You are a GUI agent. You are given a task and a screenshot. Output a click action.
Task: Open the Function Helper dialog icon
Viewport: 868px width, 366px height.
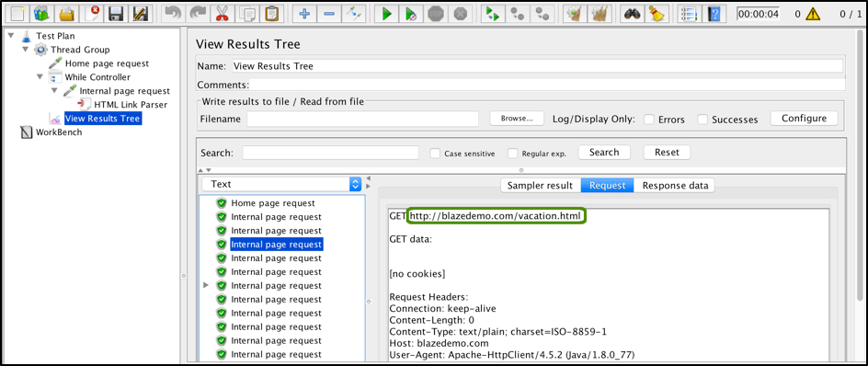pyautogui.click(x=690, y=13)
